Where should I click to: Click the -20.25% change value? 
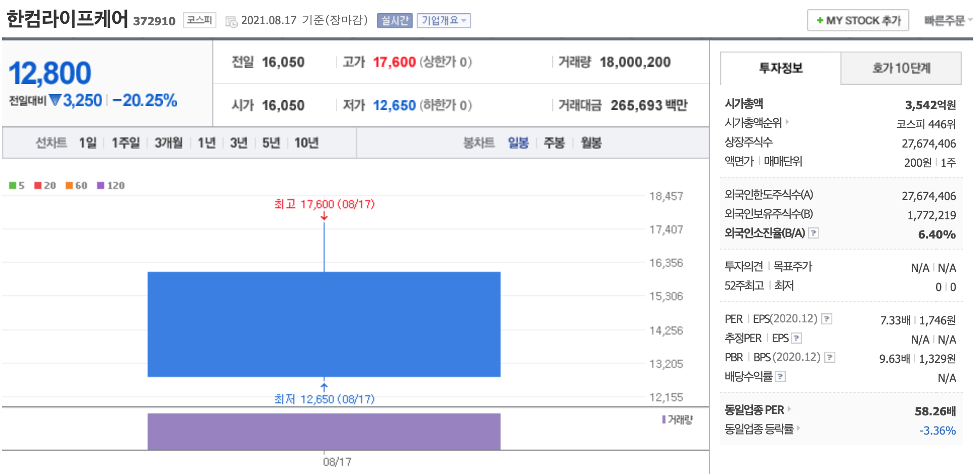[x=145, y=101]
